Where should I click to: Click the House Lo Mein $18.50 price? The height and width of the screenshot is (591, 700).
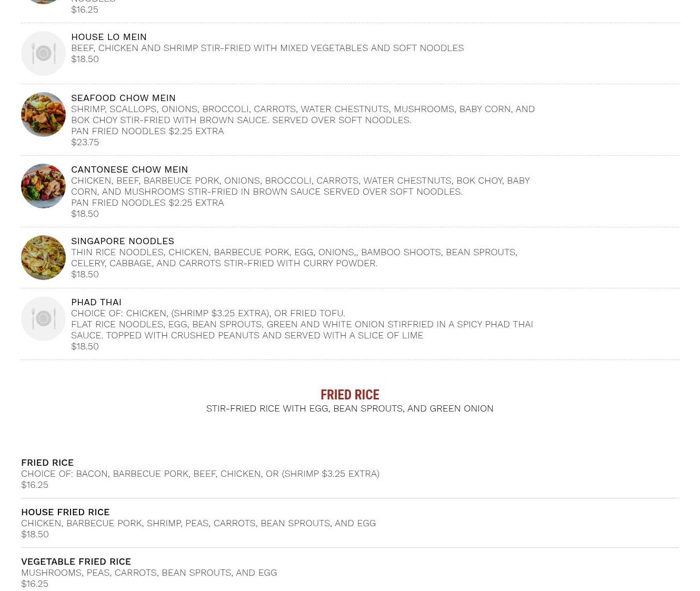85,59
